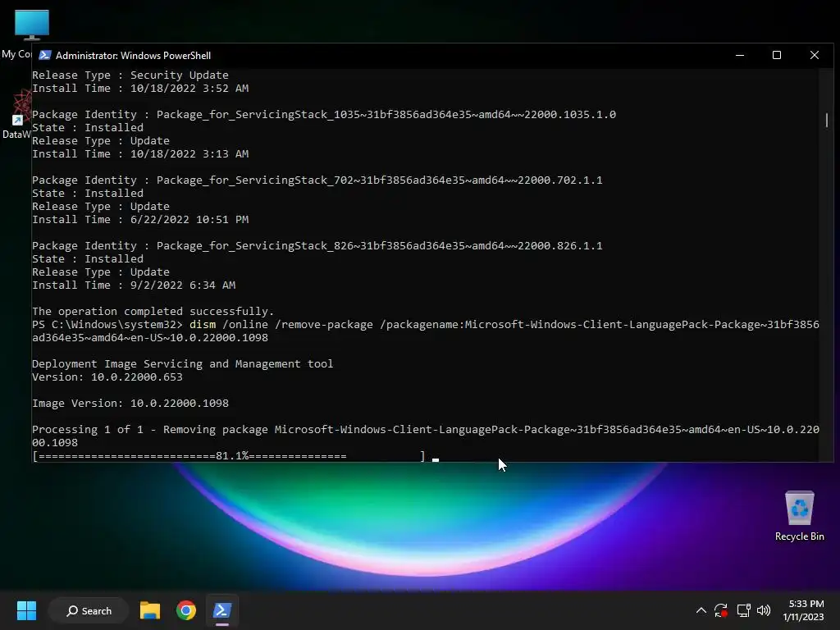Image resolution: width=840 pixels, height=630 pixels.
Task: Launch File Explorer from the taskbar
Action: [x=150, y=610]
